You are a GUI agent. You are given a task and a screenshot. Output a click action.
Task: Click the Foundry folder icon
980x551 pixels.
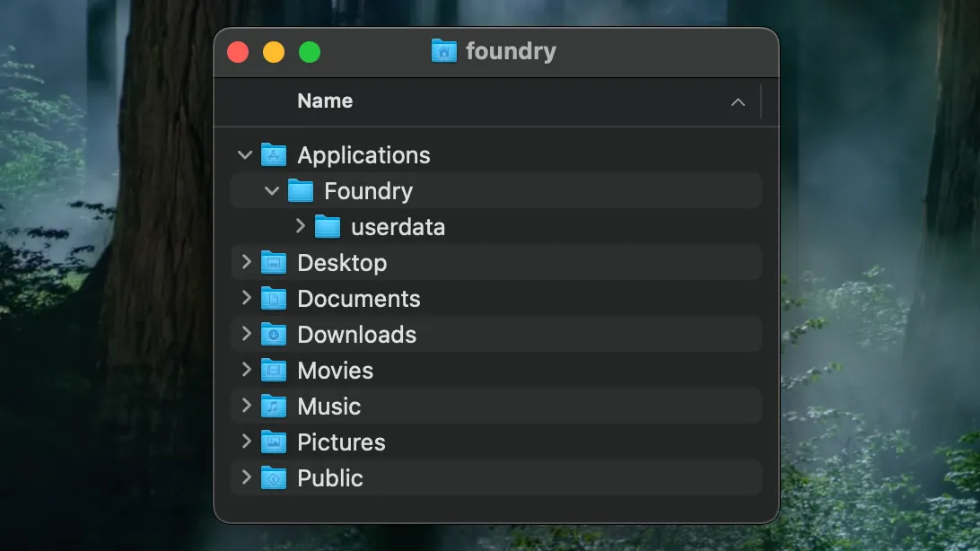click(x=300, y=190)
